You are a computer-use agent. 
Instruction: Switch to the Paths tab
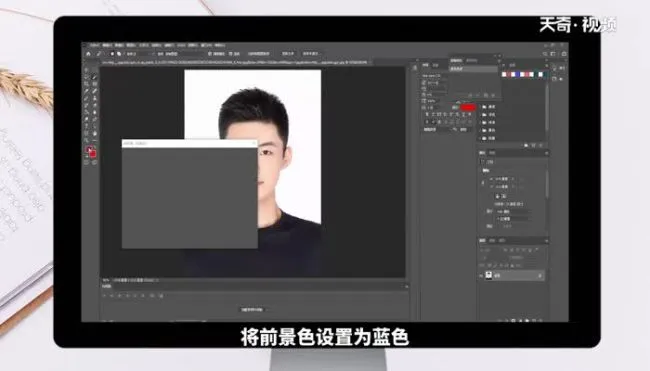click(502, 241)
